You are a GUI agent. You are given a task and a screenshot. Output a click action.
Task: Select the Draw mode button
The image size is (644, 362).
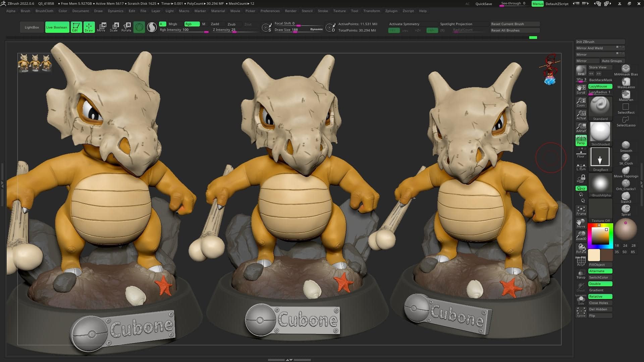pos(89,27)
